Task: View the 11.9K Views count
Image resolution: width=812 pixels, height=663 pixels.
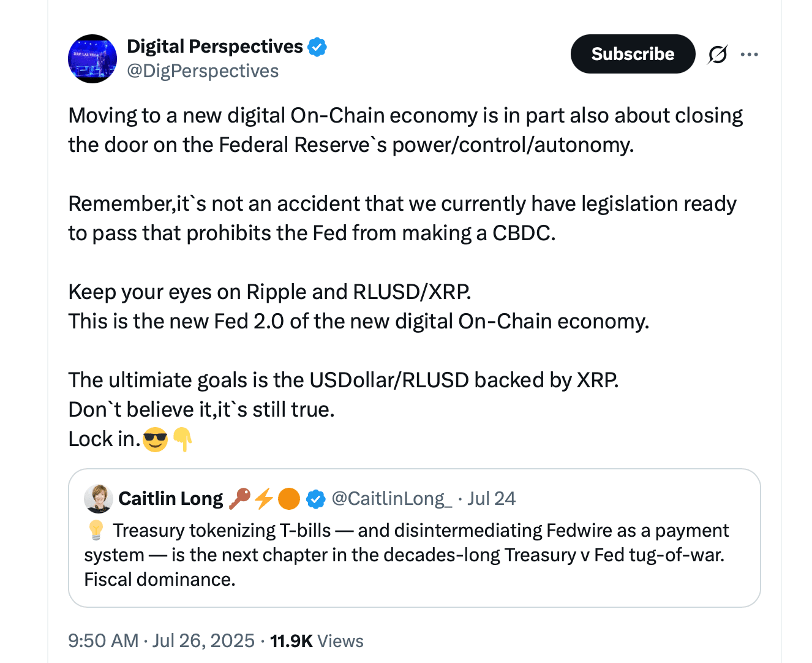Action: point(317,641)
